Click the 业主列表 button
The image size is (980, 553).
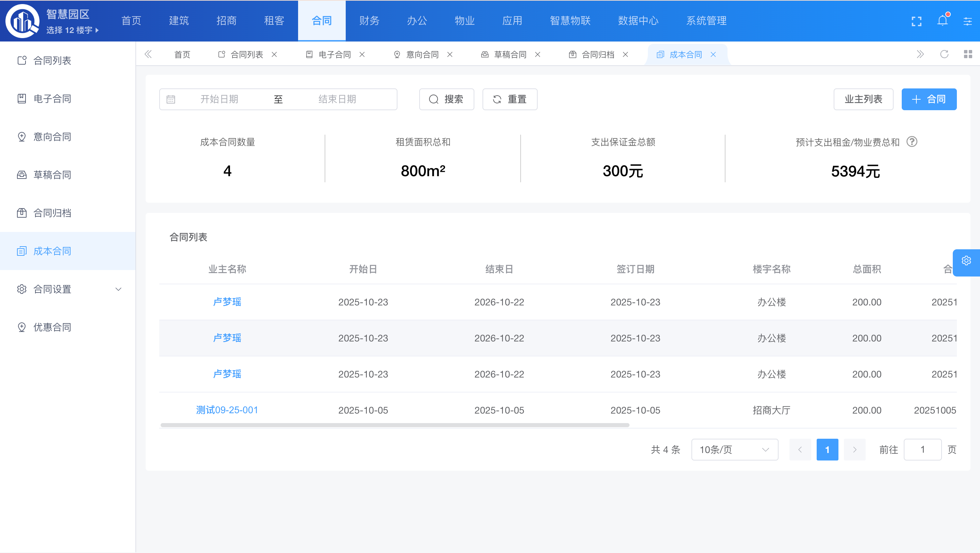click(x=863, y=99)
